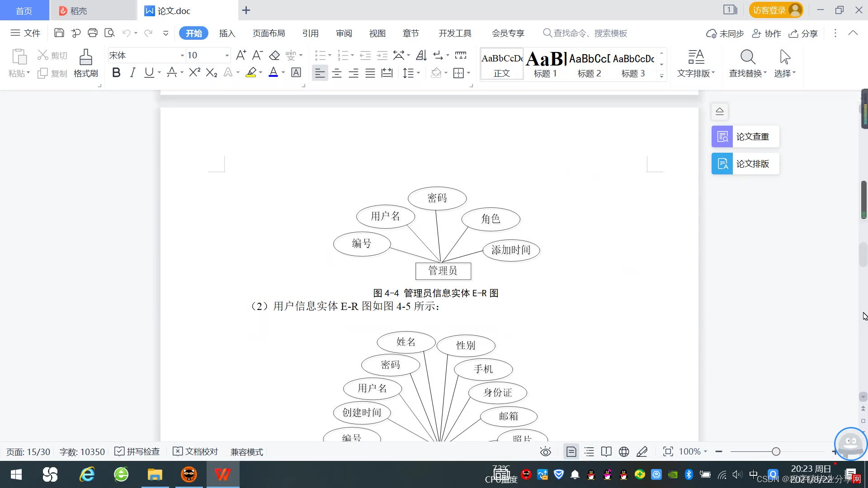This screenshot has height=488, width=868.
Task: Expand the font name 宋体 dropdown
Action: pos(182,56)
